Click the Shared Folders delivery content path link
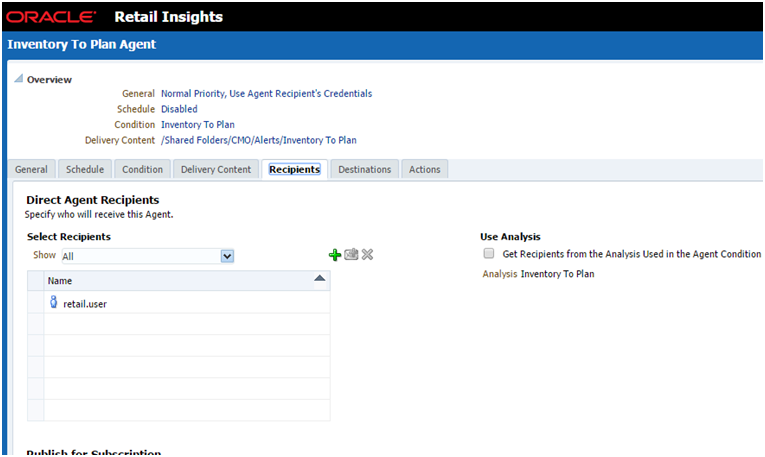Image resolution: width=765 pixels, height=457 pixels. [259, 140]
